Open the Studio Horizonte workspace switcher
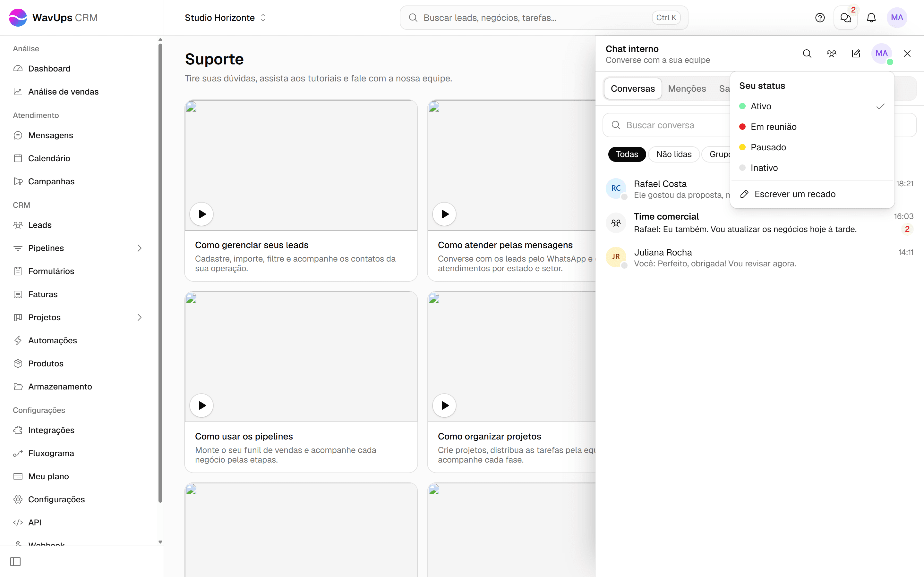 (x=225, y=18)
